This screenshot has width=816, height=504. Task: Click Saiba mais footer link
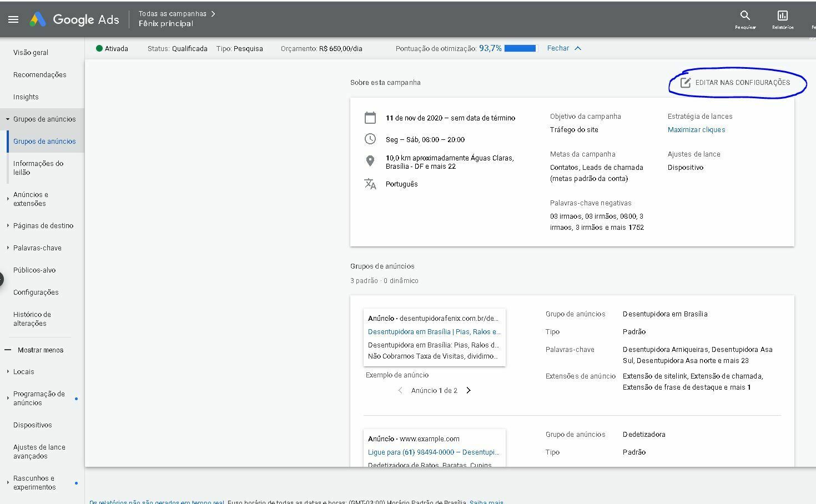(x=486, y=502)
